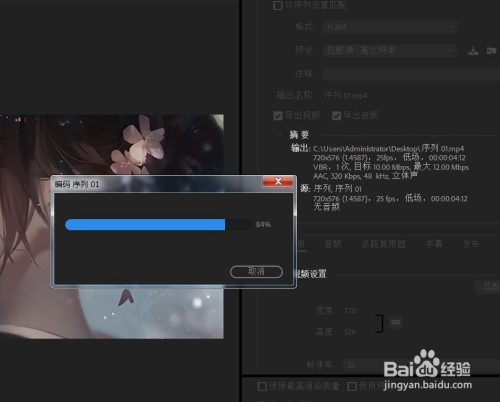Click the 无音频 source text
The height and width of the screenshot is (402, 500).
pyautogui.click(x=326, y=207)
